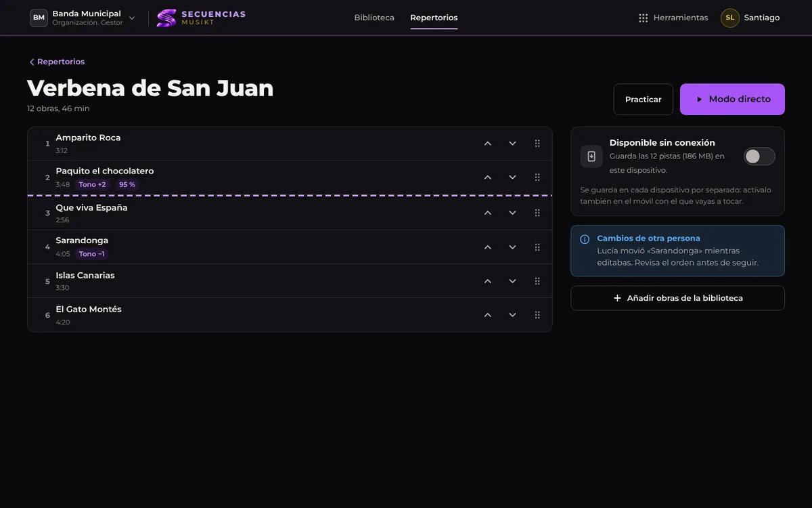Move Sarandonga up one position
Viewport: 812px width, 508px height.
tap(487, 247)
